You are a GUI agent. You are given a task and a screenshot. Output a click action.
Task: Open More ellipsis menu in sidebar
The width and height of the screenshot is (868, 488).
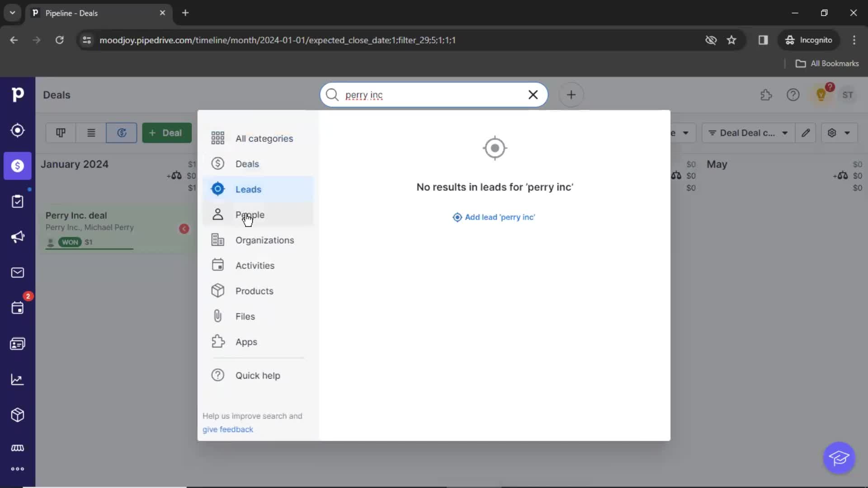click(x=18, y=469)
